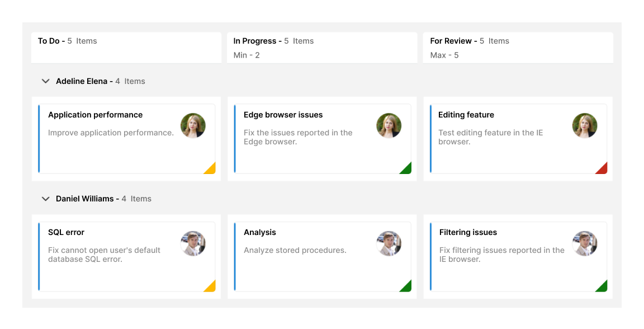Click the yellow corner on Application performance card

[211, 169]
